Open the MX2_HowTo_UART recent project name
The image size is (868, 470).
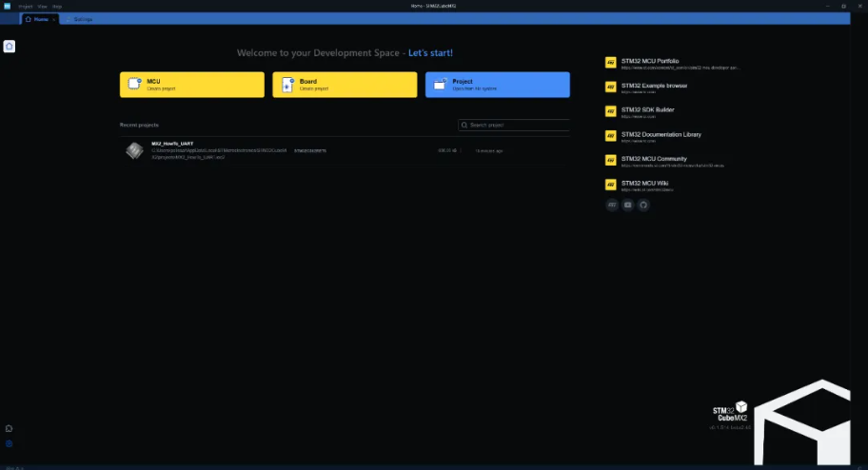(x=172, y=144)
